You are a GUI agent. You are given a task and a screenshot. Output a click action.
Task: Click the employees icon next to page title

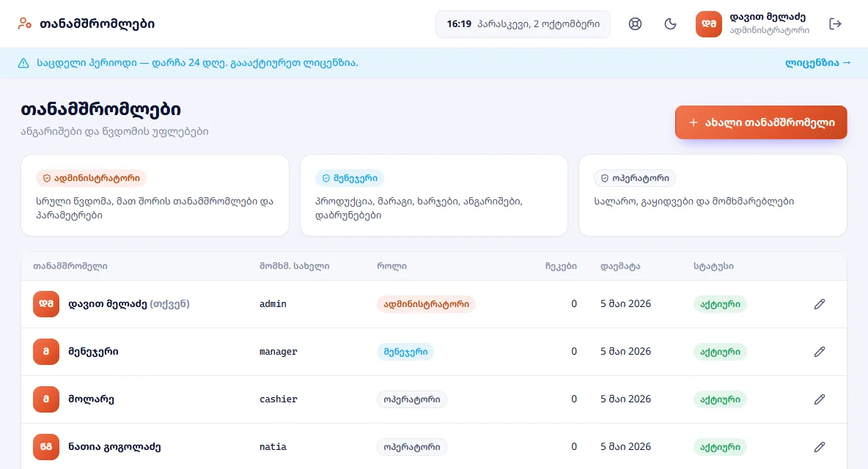[24, 23]
